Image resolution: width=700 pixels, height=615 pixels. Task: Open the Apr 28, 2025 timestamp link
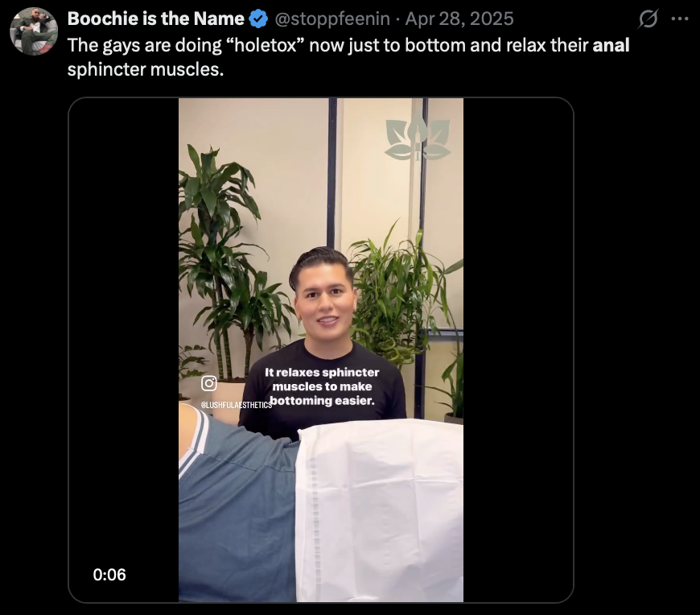pos(459,19)
